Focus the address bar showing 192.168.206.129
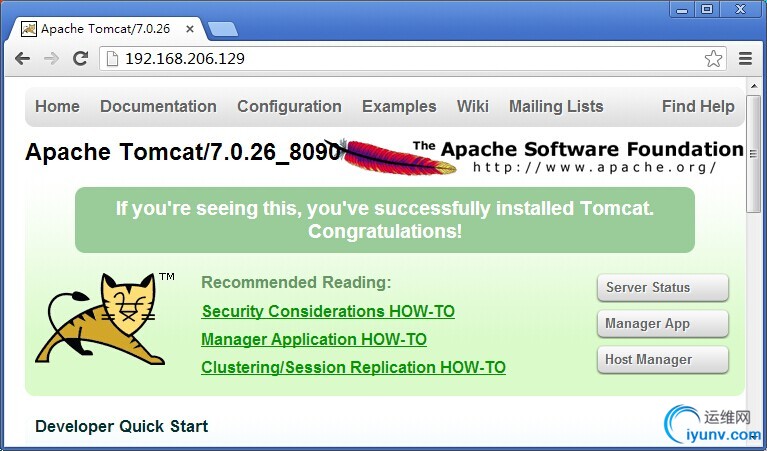 click(413, 59)
